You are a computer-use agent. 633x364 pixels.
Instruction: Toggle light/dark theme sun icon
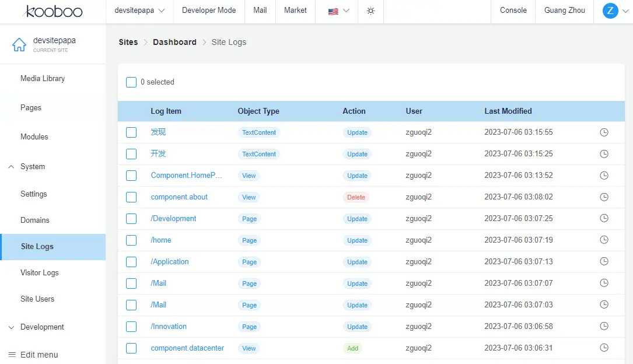[x=370, y=11]
